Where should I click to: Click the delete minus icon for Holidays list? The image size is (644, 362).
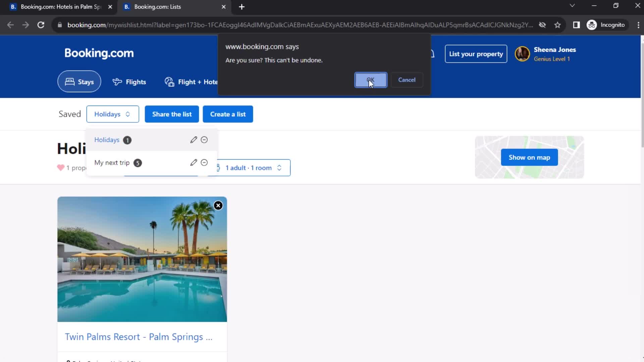pyautogui.click(x=204, y=140)
